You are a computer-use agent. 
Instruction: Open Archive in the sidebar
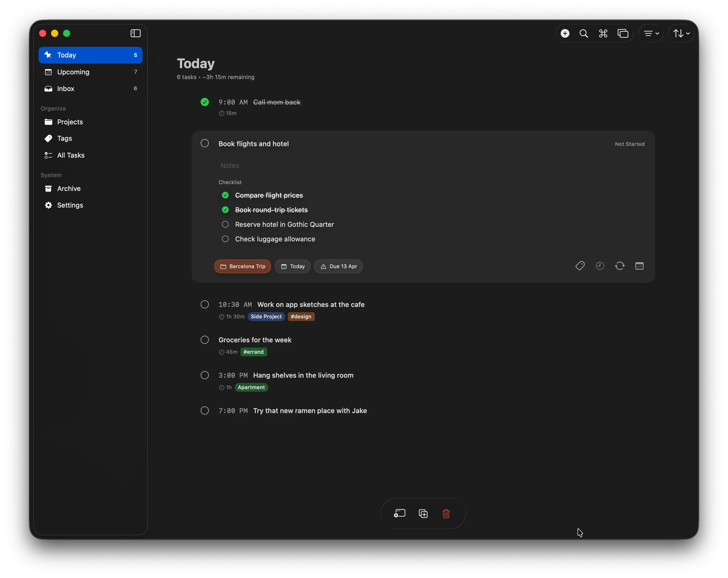(x=91, y=188)
